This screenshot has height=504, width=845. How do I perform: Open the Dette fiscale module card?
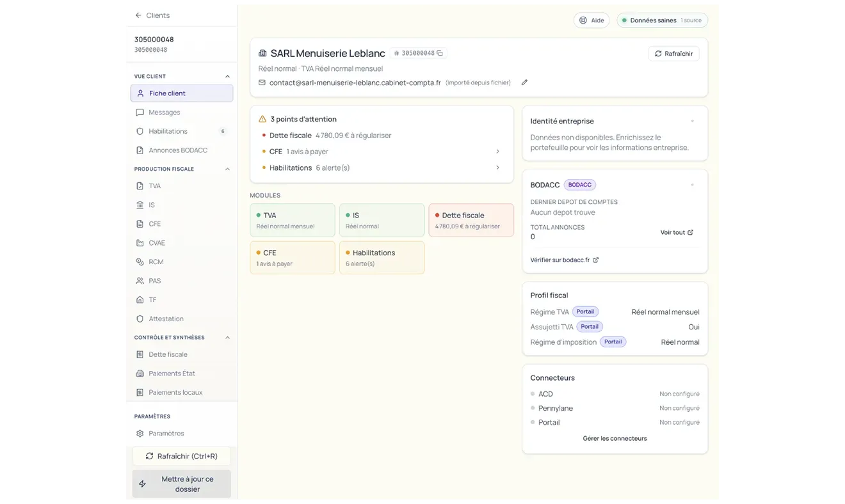click(x=471, y=220)
